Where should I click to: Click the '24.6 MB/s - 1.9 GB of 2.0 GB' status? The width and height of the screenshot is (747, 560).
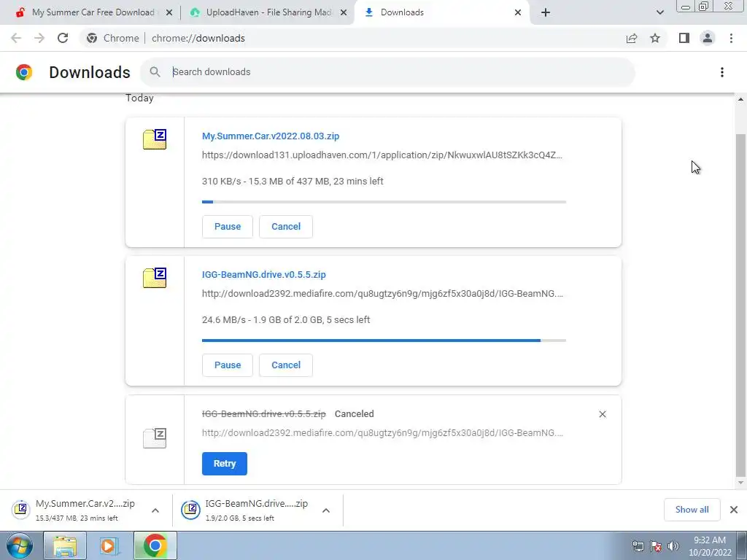click(x=286, y=320)
